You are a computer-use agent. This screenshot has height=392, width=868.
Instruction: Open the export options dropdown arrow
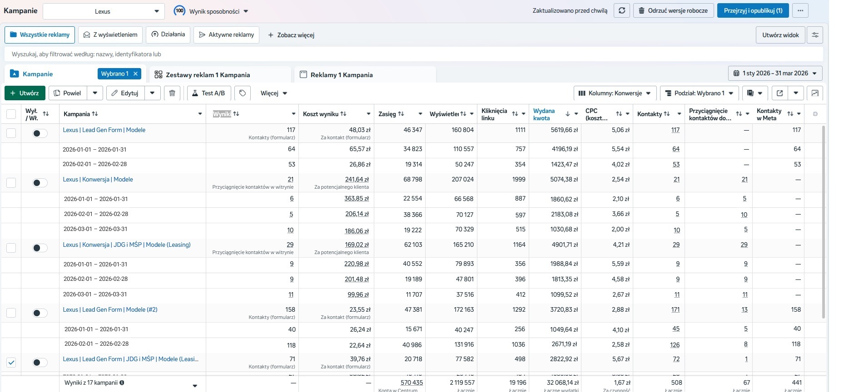(x=796, y=93)
